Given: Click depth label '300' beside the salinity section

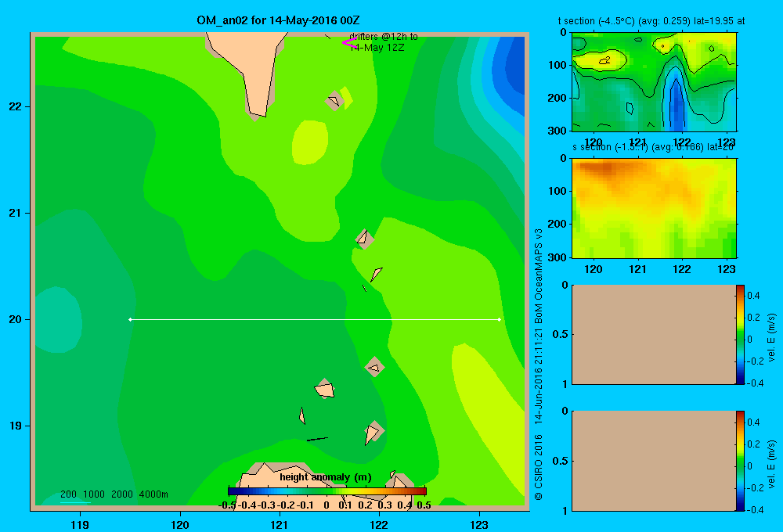Looking at the screenshot, I should 557,257.
